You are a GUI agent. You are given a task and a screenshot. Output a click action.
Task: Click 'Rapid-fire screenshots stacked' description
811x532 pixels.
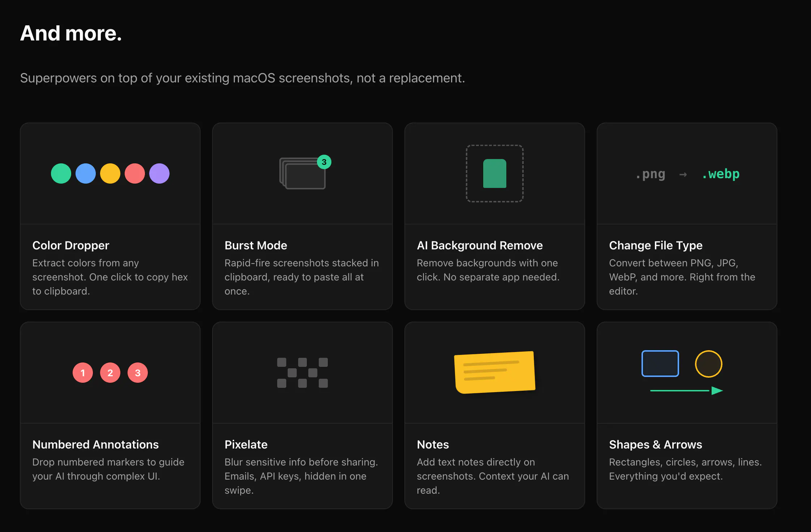tap(302, 277)
